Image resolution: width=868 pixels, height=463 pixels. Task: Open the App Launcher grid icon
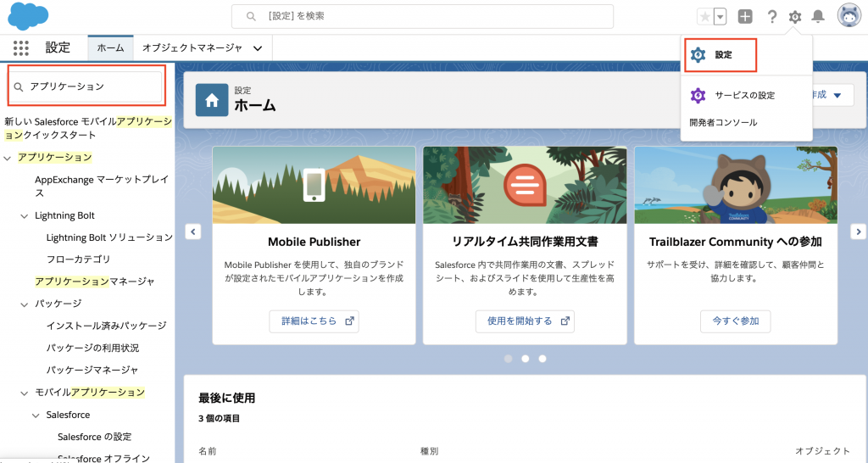(x=21, y=48)
